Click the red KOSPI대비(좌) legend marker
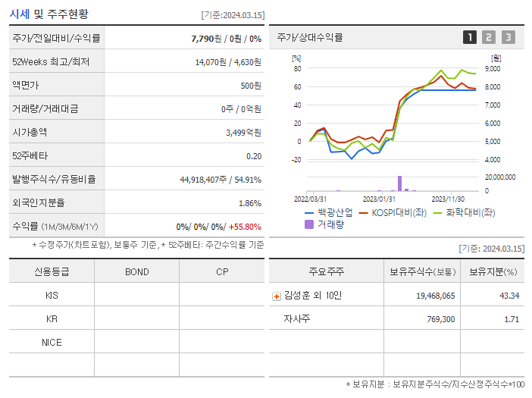The height and width of the screenshot is (398, 532). coord(363,213)
